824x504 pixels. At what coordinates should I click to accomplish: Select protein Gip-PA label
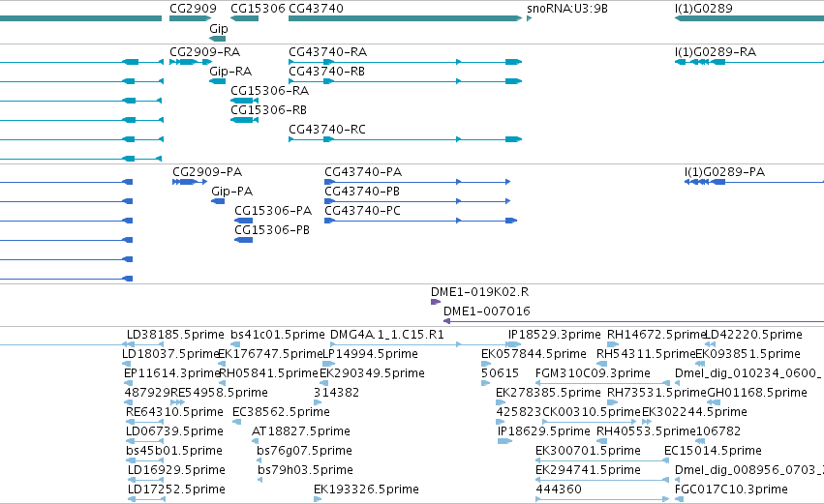231,192
